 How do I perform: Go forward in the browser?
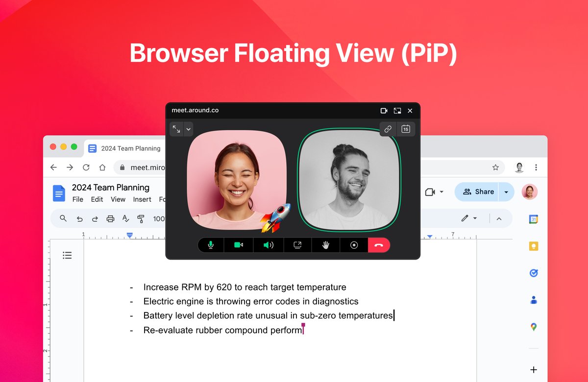[70, 167]
